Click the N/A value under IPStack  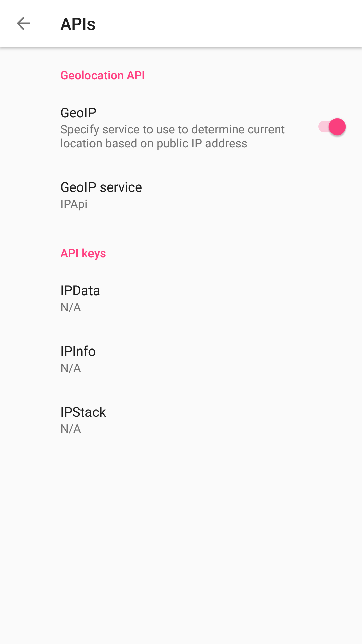point(71,429)
